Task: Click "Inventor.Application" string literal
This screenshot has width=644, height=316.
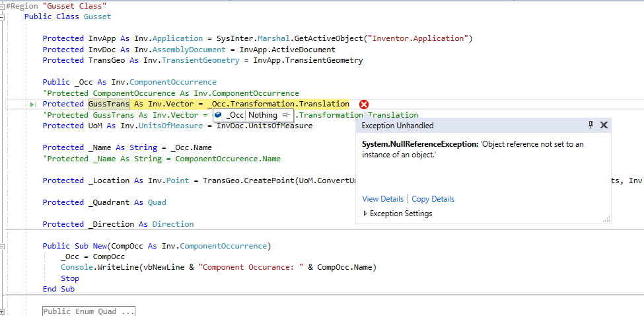Action: (418, 38)
